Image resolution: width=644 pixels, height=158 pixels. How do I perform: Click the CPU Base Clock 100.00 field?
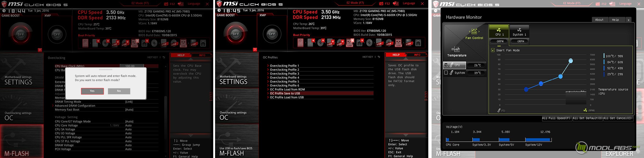(132, 66)
